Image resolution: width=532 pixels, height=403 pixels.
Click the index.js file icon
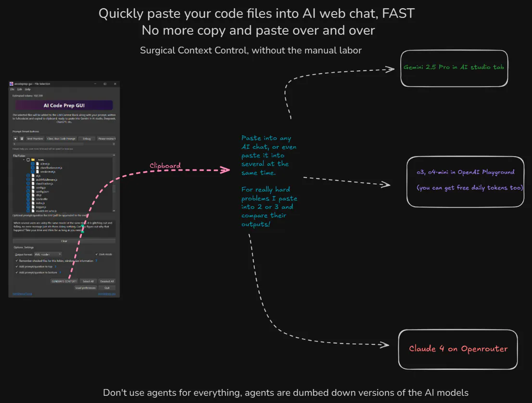coord(33,203)
